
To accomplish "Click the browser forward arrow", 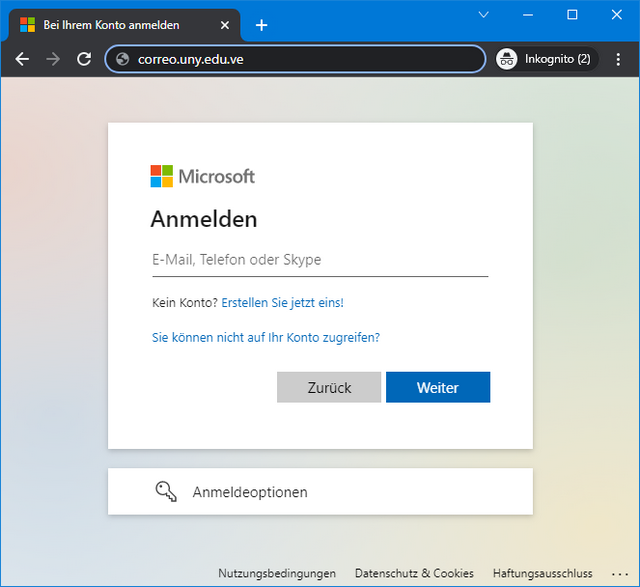I will click(53, 59).
